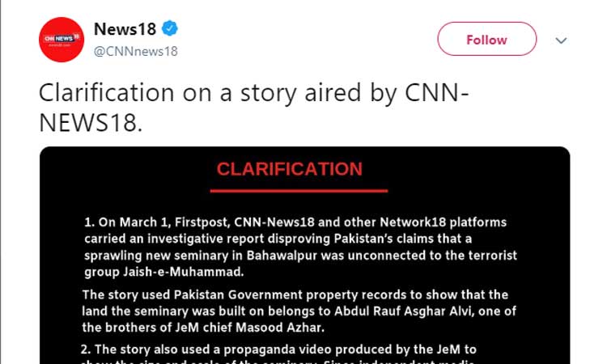The image size is (607, 364).
Task: Click the blue verified badge
Action: [170, 29]
